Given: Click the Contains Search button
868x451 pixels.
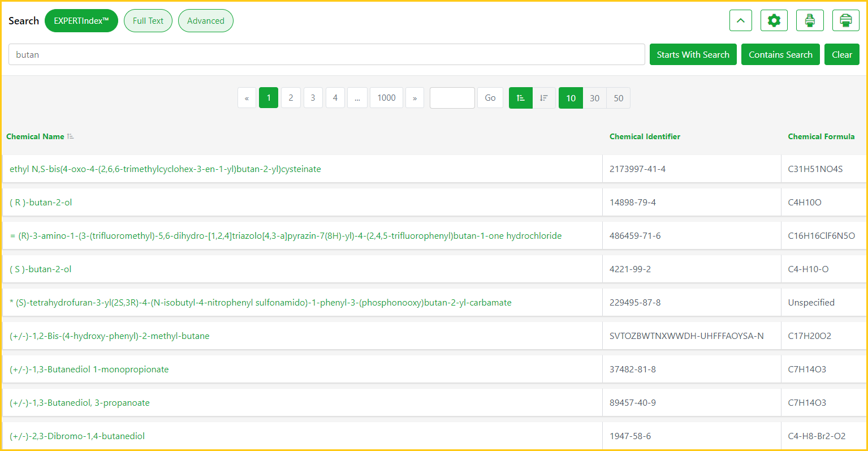Looking at the screenshot, I should [x=780, y=55].
